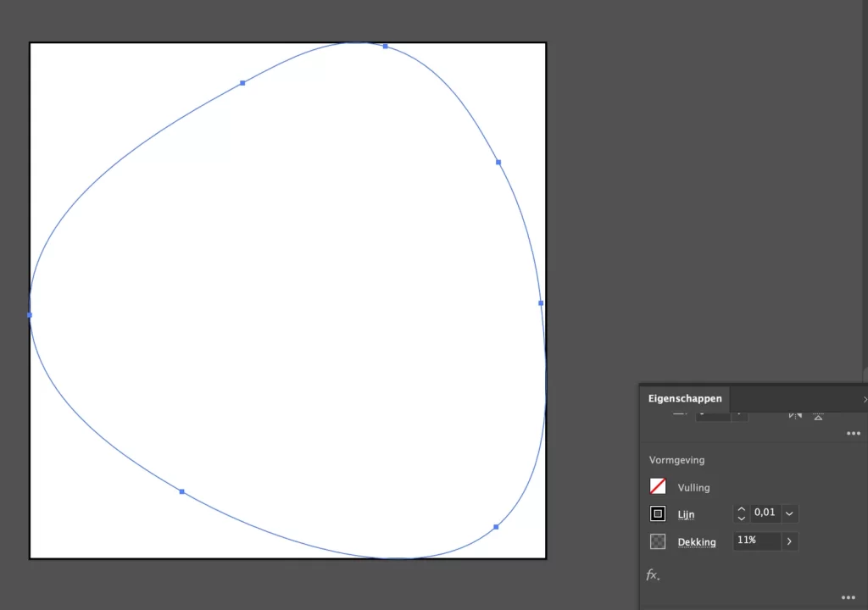Select the leftmost anchor point on the path
Screen dimensions: 868x610
30,315
